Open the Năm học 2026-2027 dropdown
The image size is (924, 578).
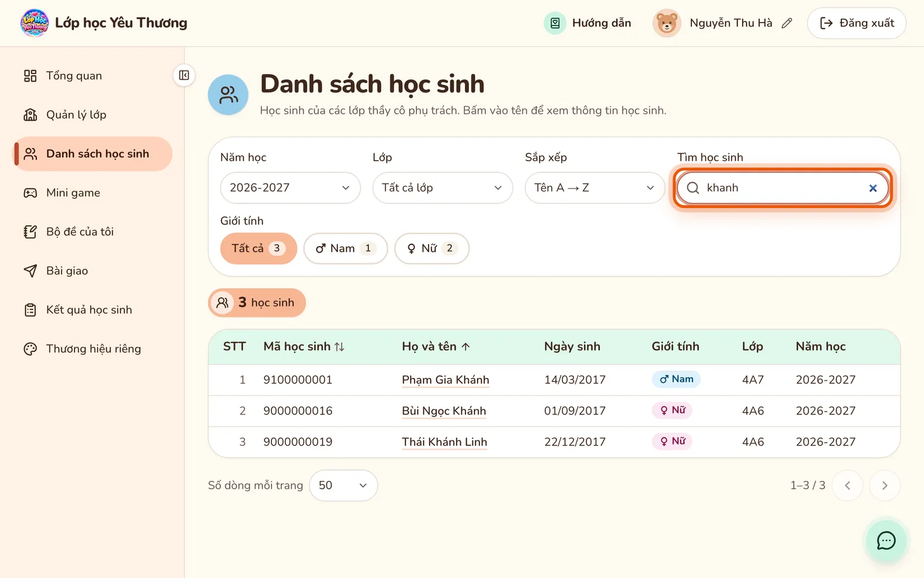click(x=290, y=188)
